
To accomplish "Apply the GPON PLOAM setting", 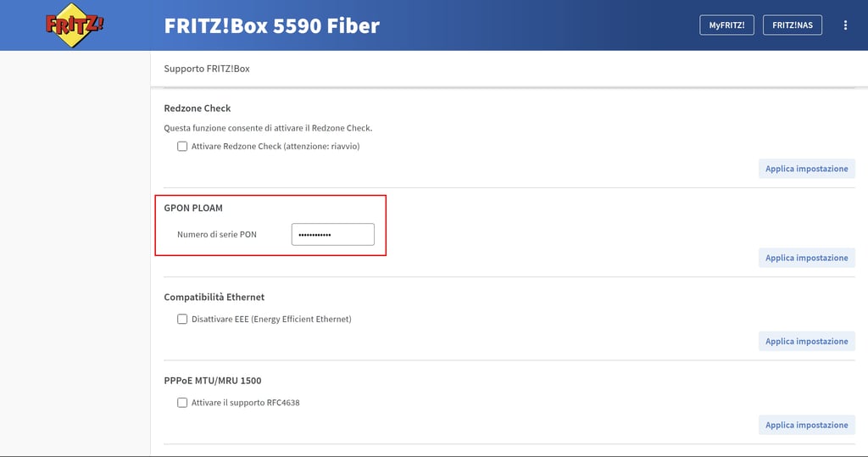I will (806, 258).
